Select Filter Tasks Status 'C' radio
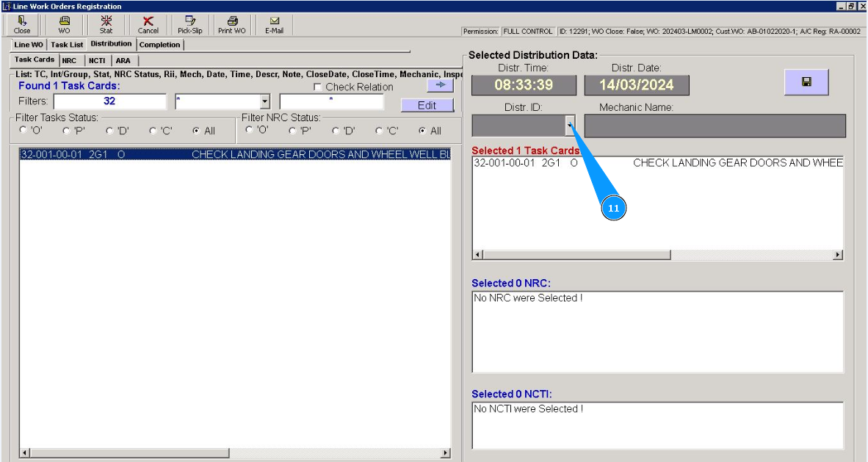Image resolution: width=868 pixels, height=462 pixels. (153, 131)
